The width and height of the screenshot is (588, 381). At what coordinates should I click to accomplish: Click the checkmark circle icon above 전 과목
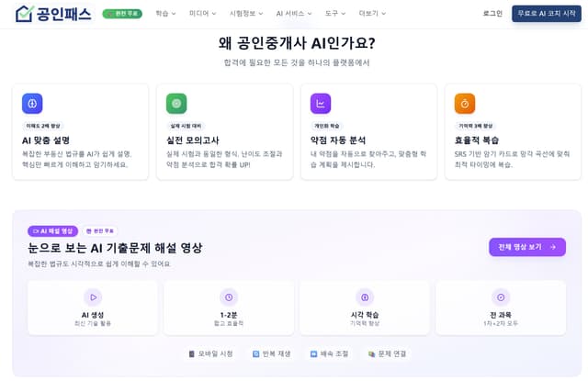pos(501,297)
